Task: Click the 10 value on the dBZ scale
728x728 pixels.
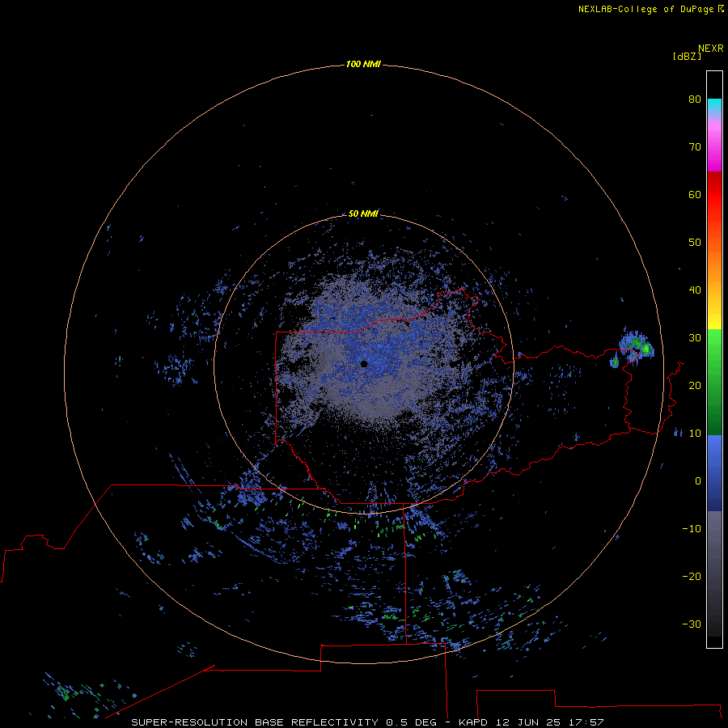Action: [x=695, y=434]
